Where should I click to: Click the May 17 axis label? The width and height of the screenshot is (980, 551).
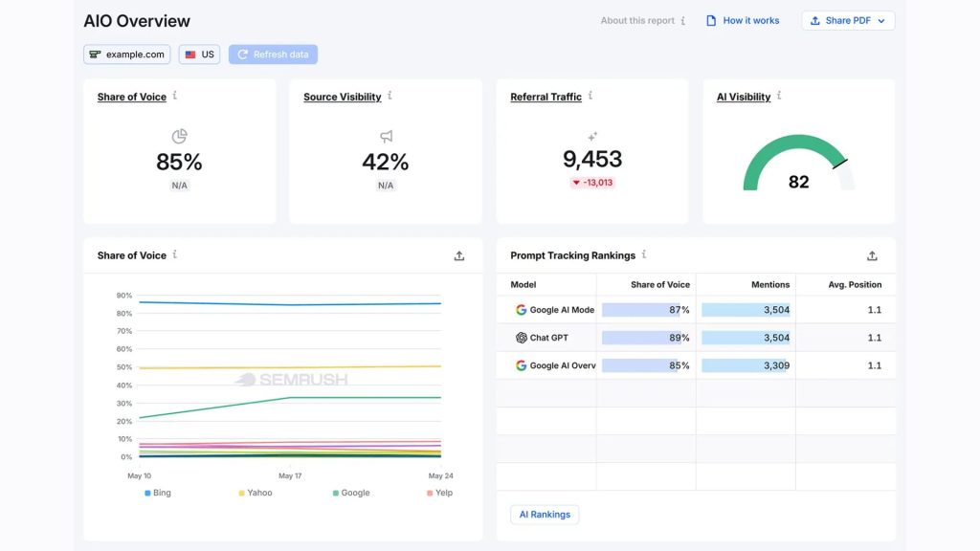(290, 476)
